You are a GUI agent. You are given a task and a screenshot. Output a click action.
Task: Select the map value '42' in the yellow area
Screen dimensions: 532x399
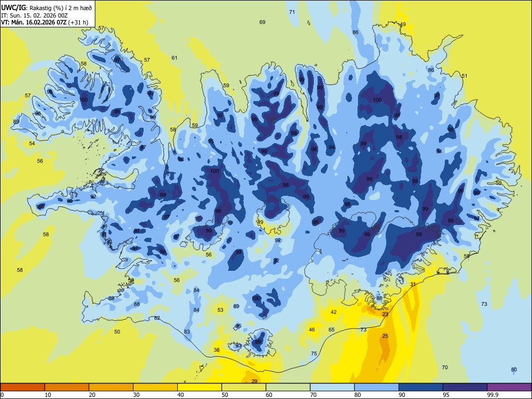pos(334,312)
